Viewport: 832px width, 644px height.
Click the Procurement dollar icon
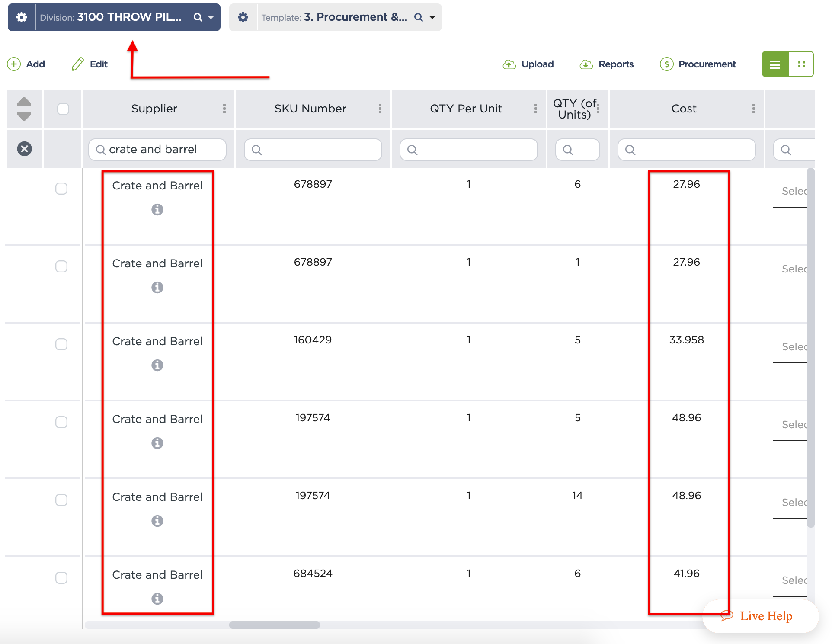666,64
